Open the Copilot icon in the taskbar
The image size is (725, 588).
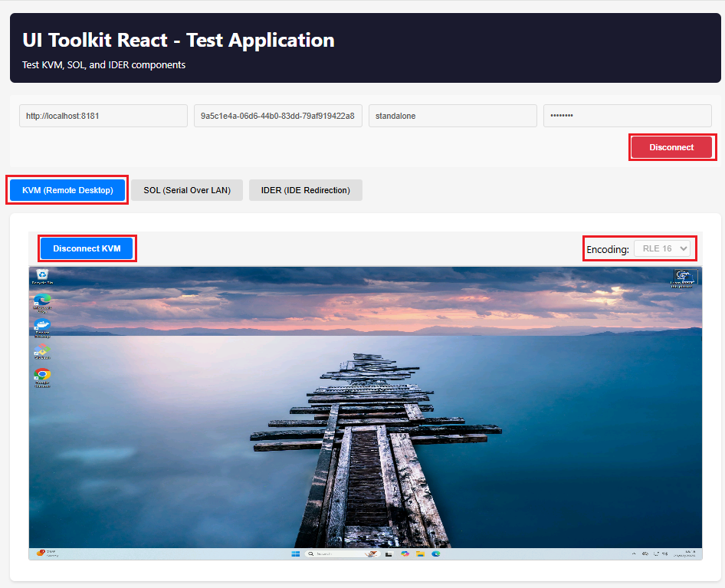(405, 554)
